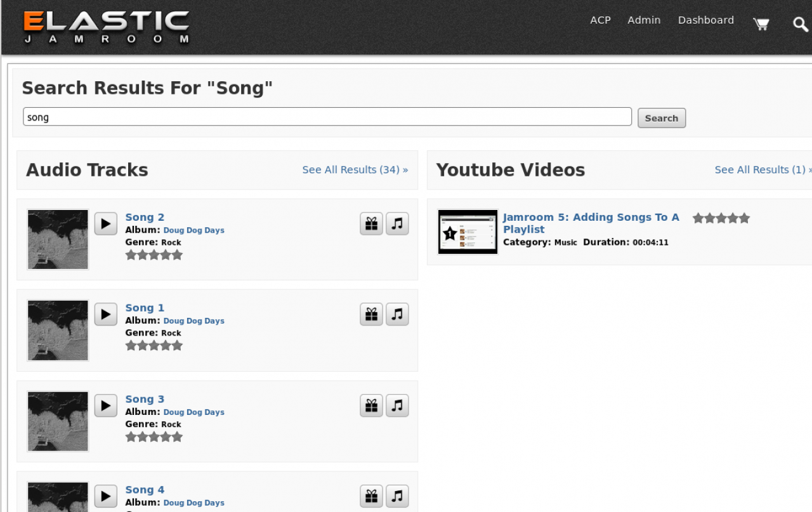Play the Song 3 track

point(106,405)
